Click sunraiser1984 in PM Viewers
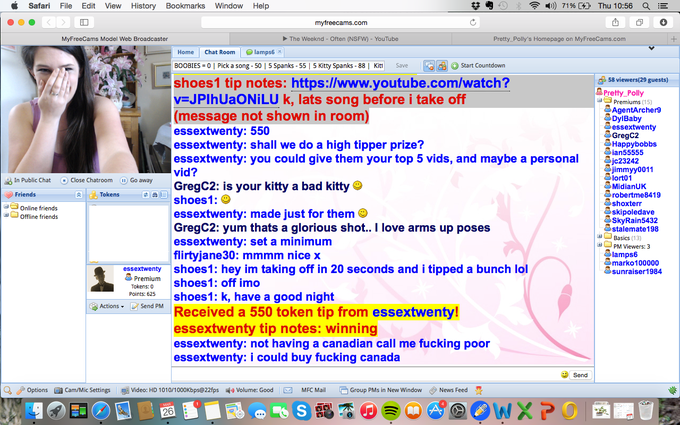 click(637, 271)
